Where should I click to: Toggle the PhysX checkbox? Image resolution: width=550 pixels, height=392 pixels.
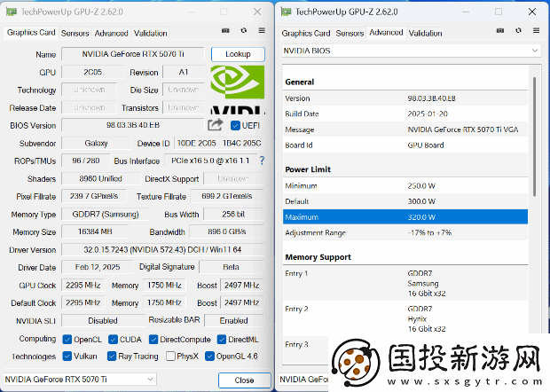[171, 357]
